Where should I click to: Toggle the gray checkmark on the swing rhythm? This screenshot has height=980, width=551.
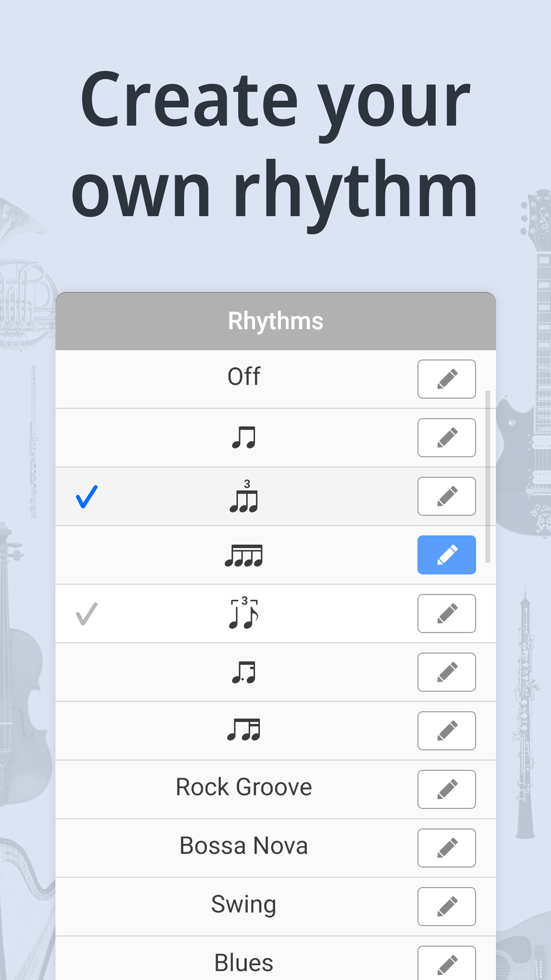tap(87, 613)
